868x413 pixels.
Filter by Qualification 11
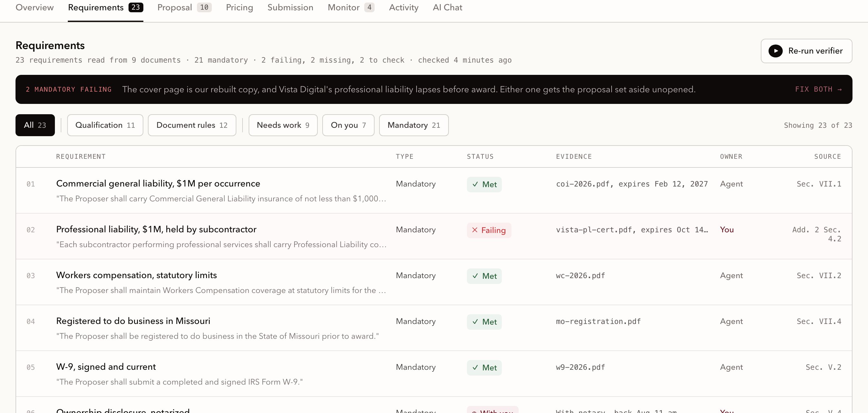[105, 125]
